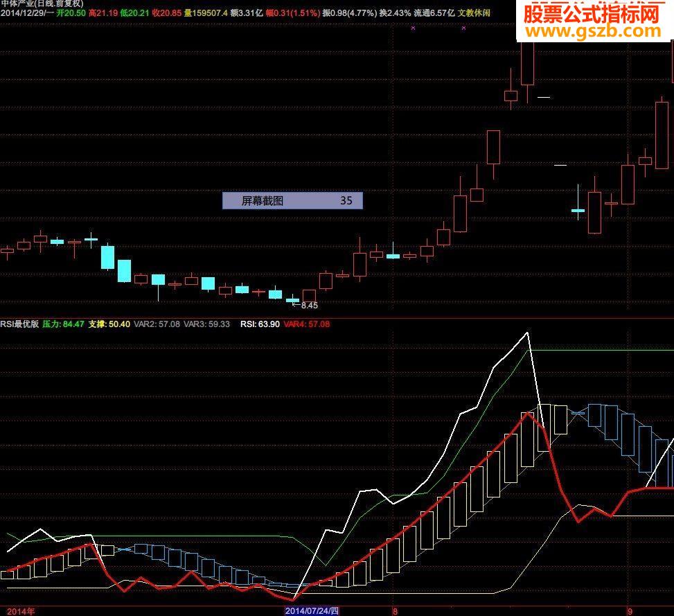The height and width of the screenshot is (616, 674).
Task: Click the RSI: 63.90 readout
Action: (260, 324)
